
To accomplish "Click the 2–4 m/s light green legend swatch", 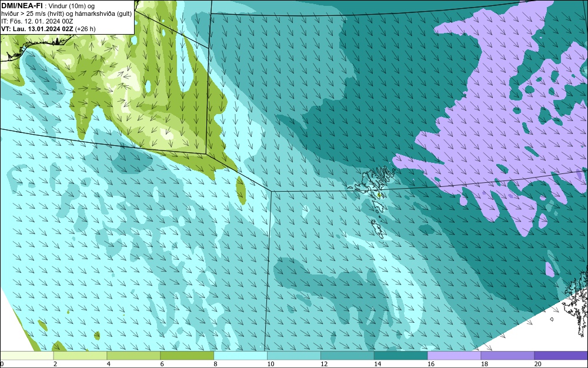I will [x=80, y=355].
